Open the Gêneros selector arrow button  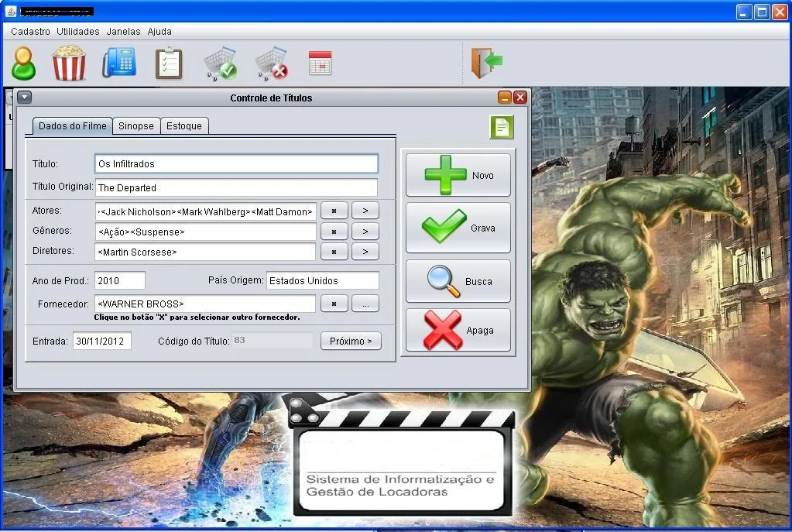click(365, 232)
